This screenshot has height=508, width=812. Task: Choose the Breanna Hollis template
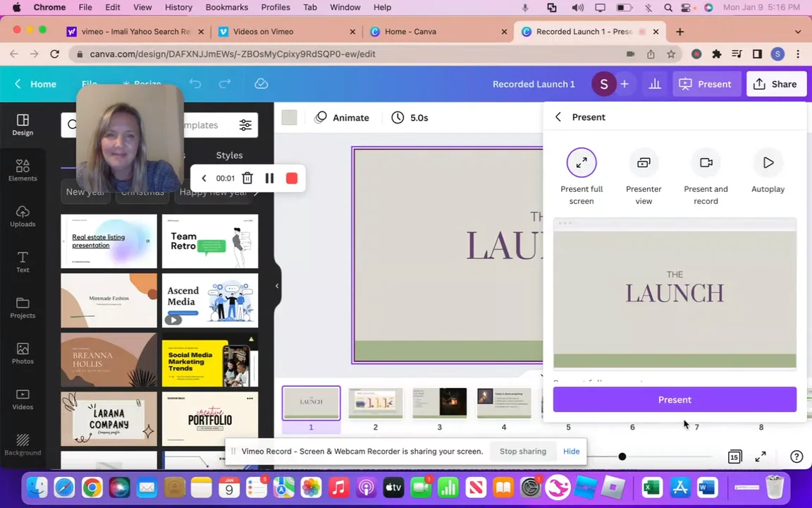tap(109, 361)
